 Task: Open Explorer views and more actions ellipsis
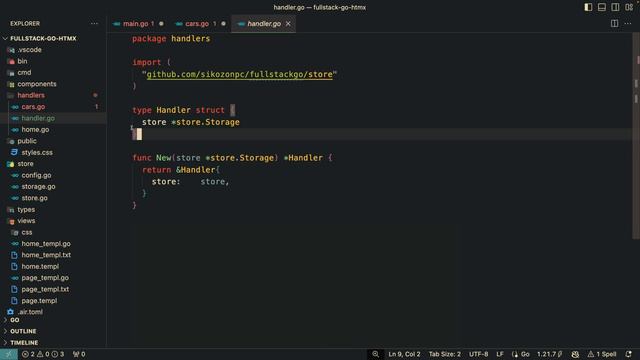(94, 24)
